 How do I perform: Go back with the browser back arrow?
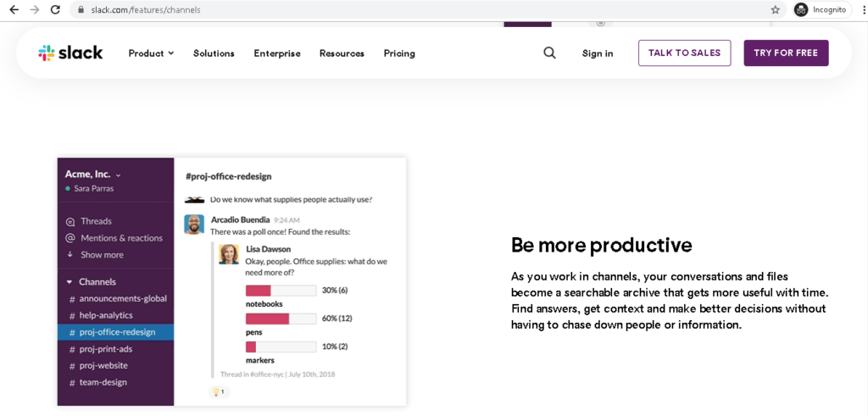pos(14,9)
